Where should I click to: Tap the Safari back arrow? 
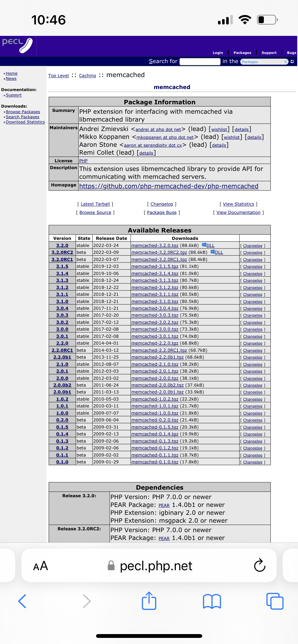(x=22, y=601)
